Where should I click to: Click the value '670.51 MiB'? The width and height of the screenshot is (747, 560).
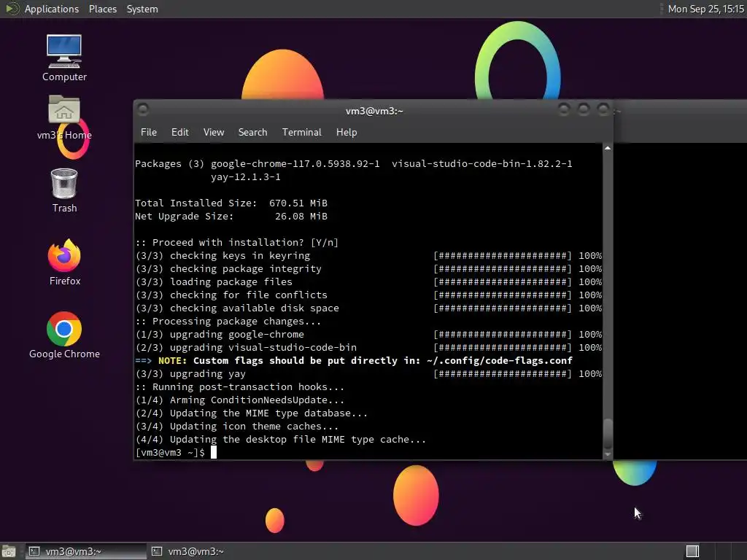[x=298, y=203]
